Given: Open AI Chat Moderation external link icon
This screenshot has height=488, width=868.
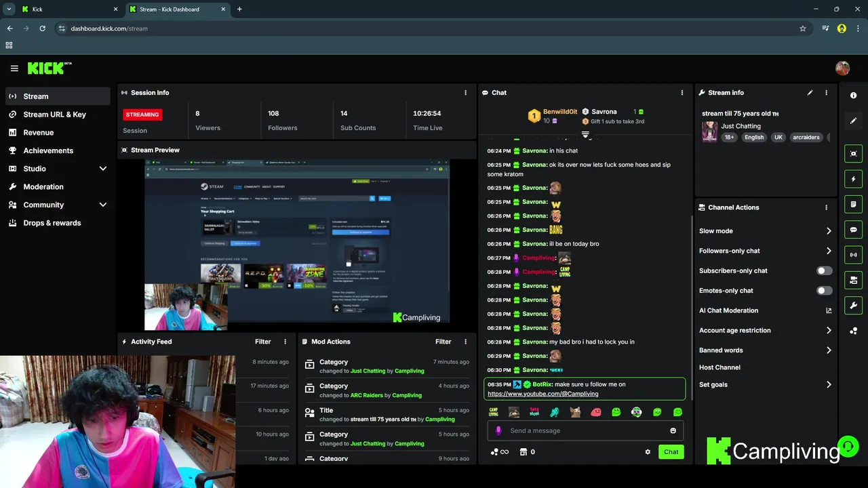Looking at the screenshot, I should [829, 310].
